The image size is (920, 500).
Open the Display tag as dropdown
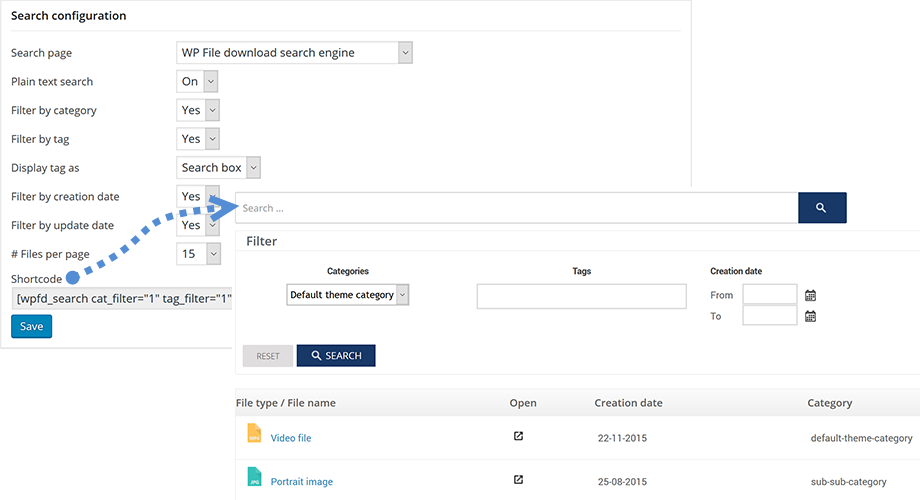[219, 168]
